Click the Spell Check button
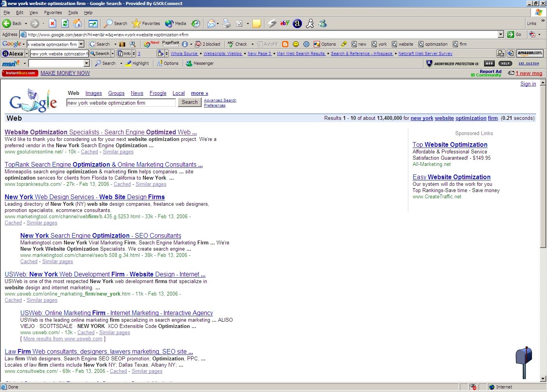This screenshot has height=392, width=547. tap(238, 44)
